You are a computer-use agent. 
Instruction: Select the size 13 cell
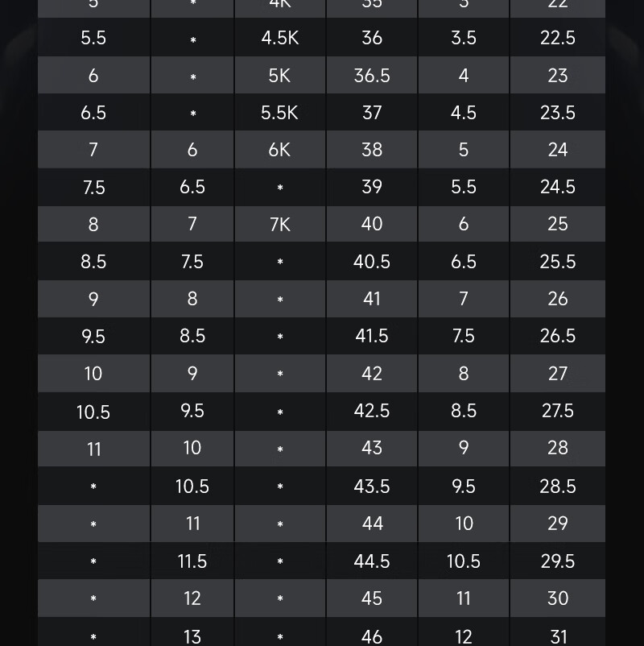[x=192, y=636]
